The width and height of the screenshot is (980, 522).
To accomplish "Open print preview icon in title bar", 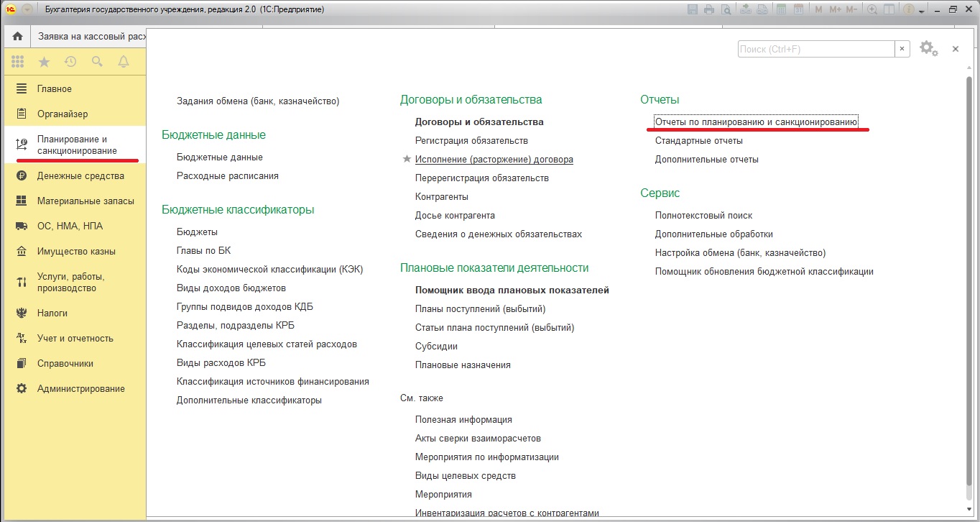I will click(726, 9).
